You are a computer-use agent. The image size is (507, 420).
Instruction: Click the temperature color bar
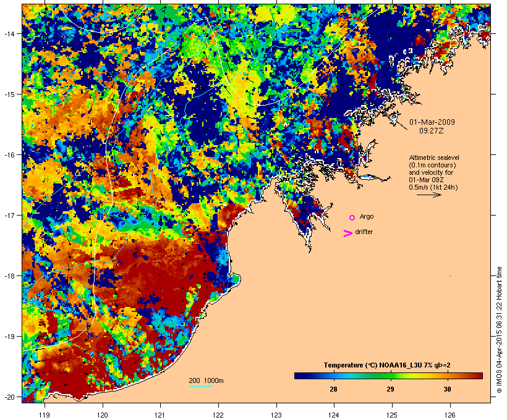[388, 376]
